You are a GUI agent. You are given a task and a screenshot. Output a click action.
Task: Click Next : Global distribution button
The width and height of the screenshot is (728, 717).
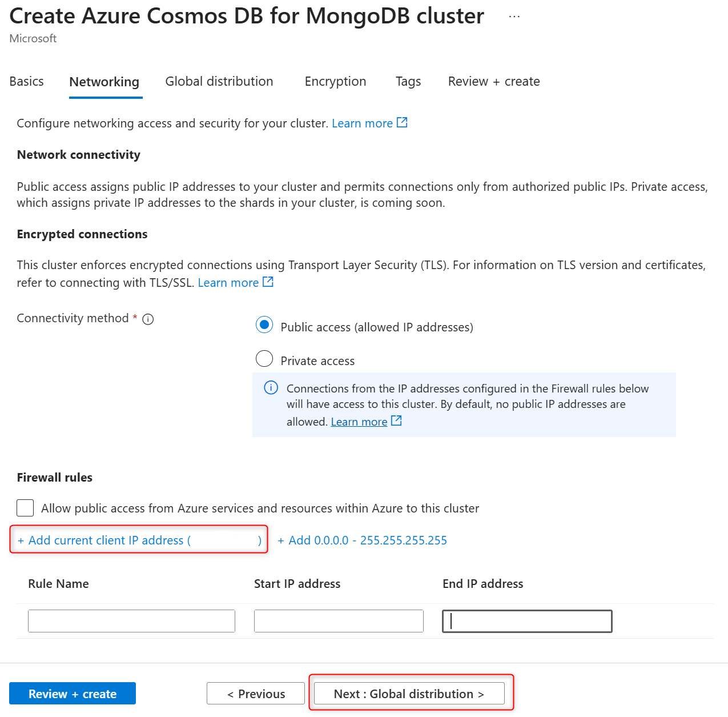coord(409,694)
